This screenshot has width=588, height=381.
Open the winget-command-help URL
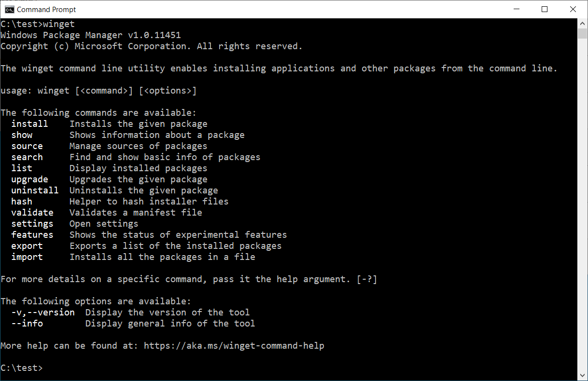(234, 345)
